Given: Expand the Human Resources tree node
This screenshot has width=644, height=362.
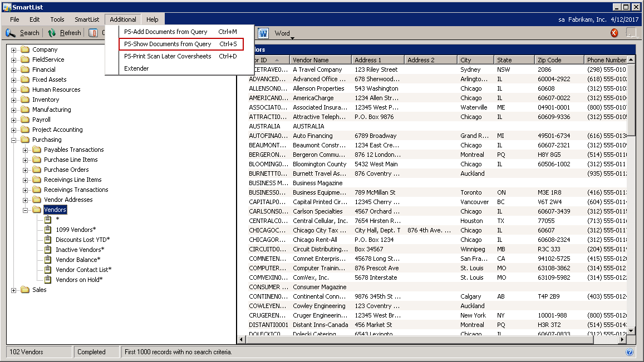Looking at the screenshot, I should [13, 90].
